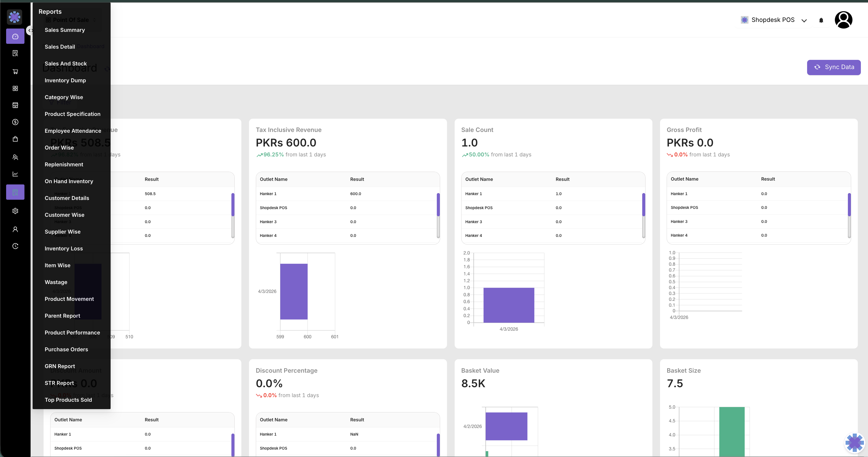Open the line chart analytics sidebar icon

pyautogui.click(x=15, y=174)
